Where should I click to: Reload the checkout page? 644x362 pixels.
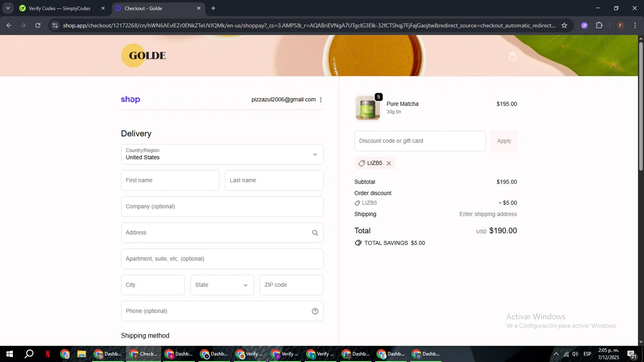(x=38, y=25)
